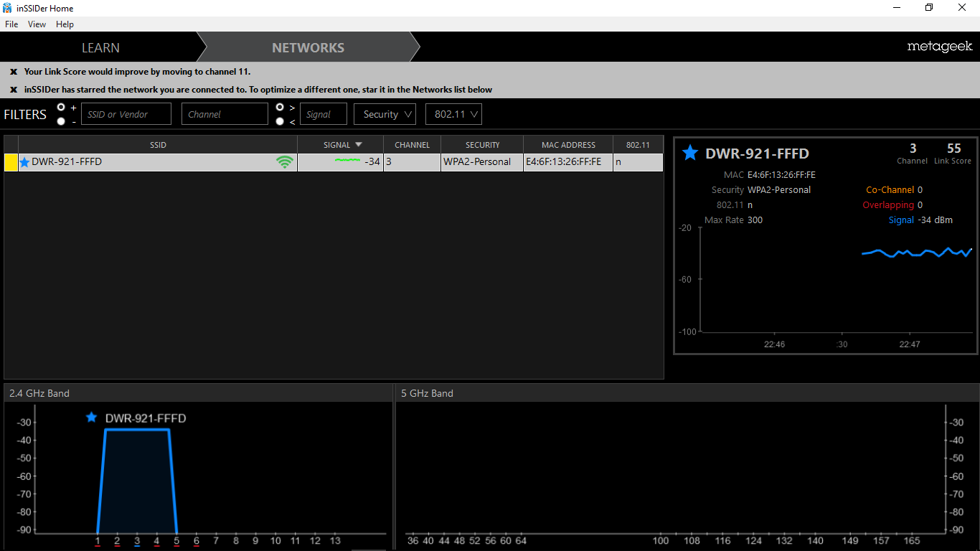Select the minus exclude-filter radio button

[x=61, y=121]
